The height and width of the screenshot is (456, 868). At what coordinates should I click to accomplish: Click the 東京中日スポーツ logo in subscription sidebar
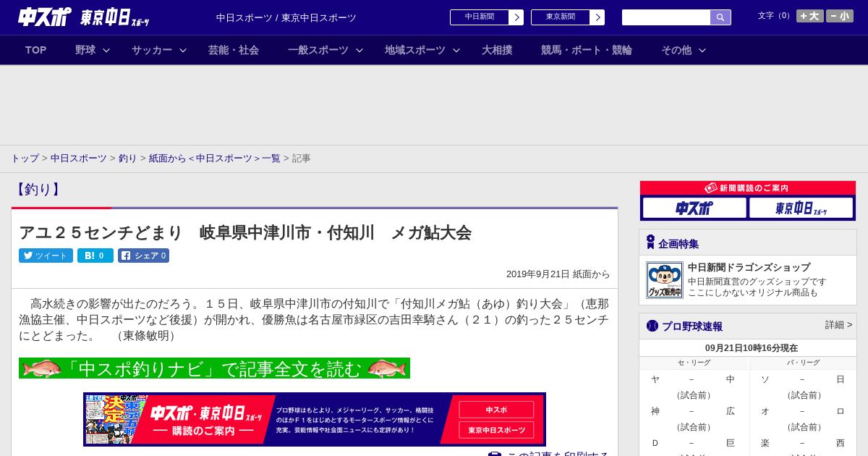coord(801,208)
